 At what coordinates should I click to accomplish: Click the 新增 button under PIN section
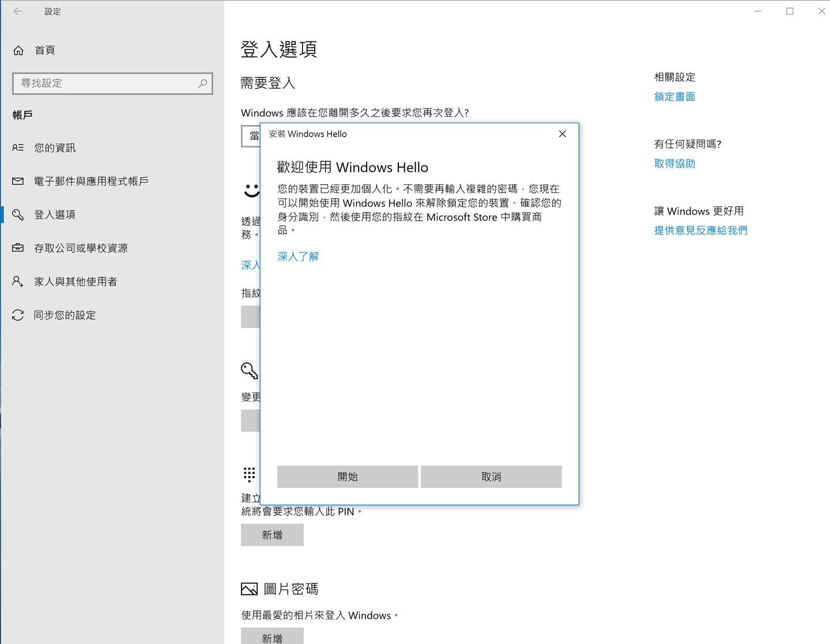point(272,535)
